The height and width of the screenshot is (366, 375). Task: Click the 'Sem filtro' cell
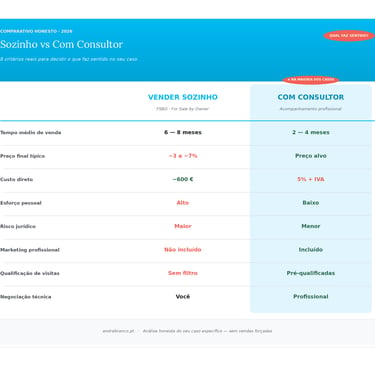tap(183, 273)
